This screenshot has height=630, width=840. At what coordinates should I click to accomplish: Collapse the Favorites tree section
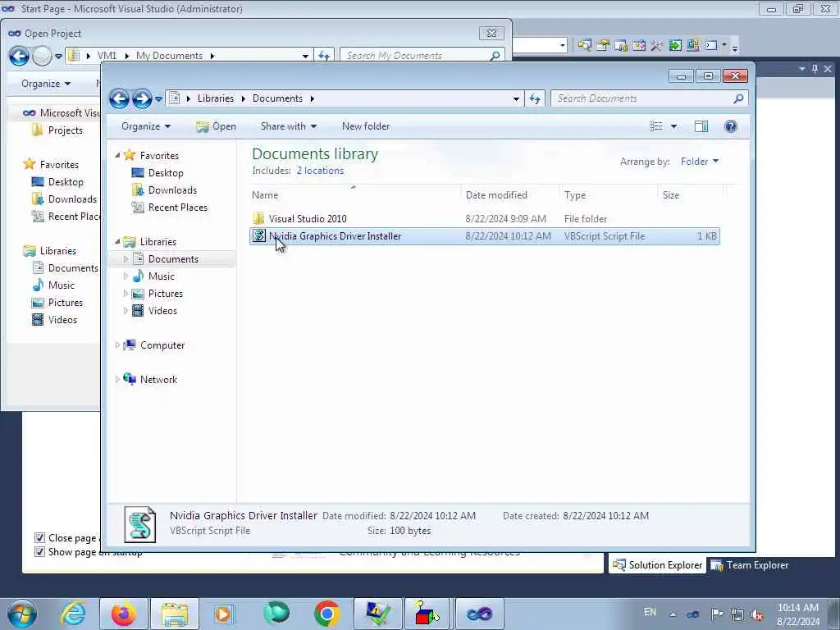pyautogui.click(x=117, y=155)
